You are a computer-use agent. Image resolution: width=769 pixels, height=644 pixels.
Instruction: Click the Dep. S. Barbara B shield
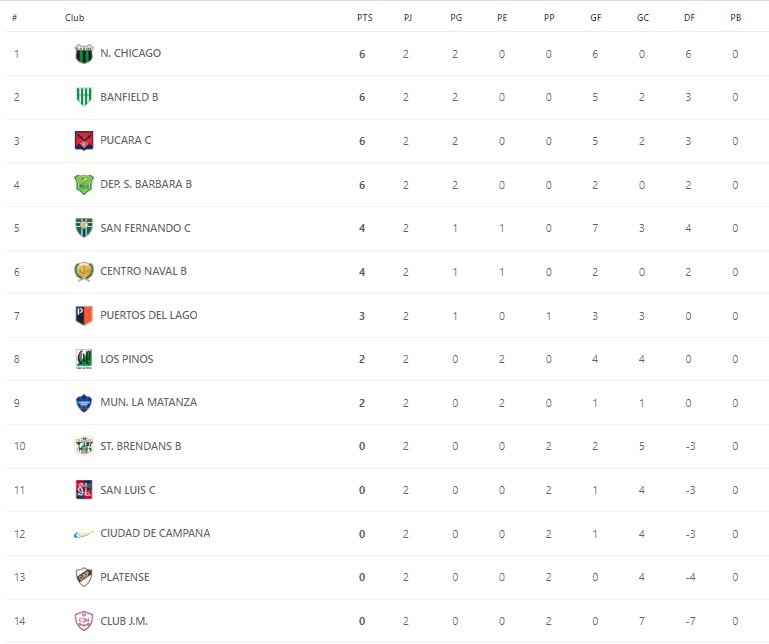[84, 184]
